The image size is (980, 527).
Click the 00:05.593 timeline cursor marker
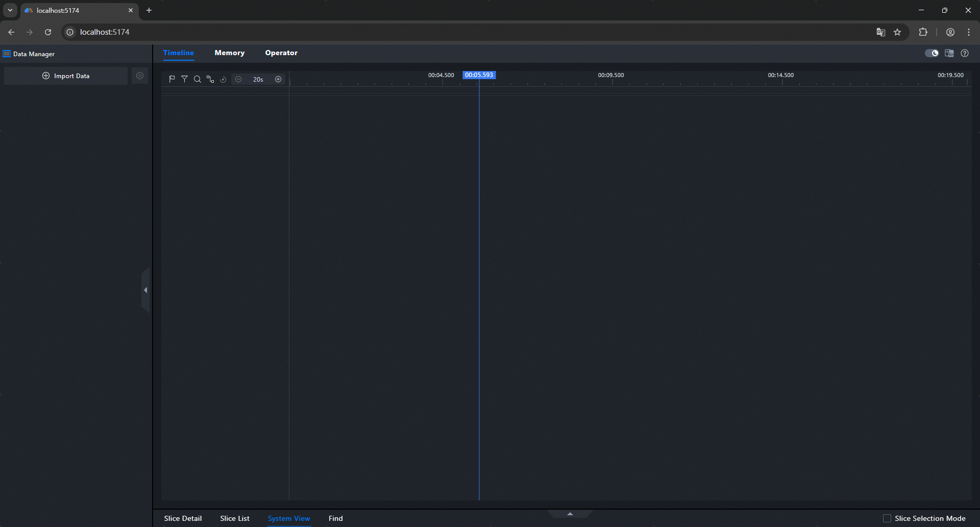(x=479, y=75)
